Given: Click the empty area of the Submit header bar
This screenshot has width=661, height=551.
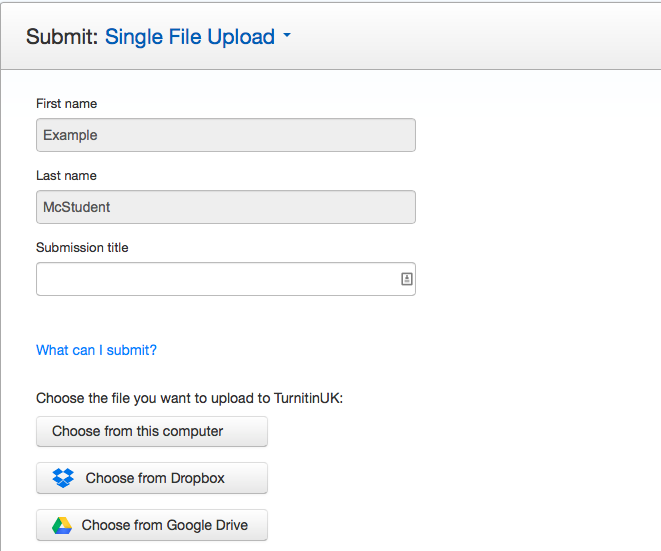Looking at the screenshot, I should tap(480, 37).
